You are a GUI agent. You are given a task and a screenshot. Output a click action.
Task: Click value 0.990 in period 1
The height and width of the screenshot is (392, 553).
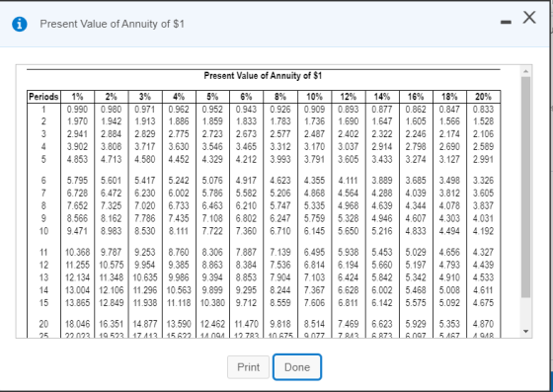tap(77, 110)
